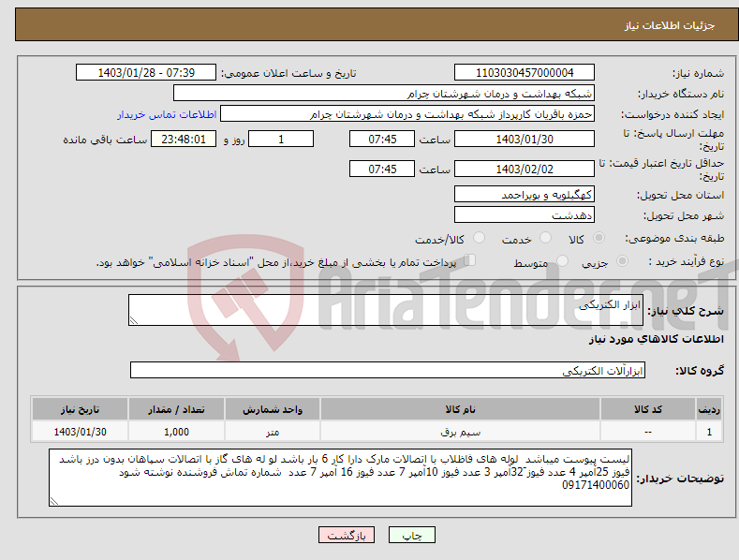Click the request creator name field
Image resolution: width=739 pixels, height=560 pixels.
point(407,113)
